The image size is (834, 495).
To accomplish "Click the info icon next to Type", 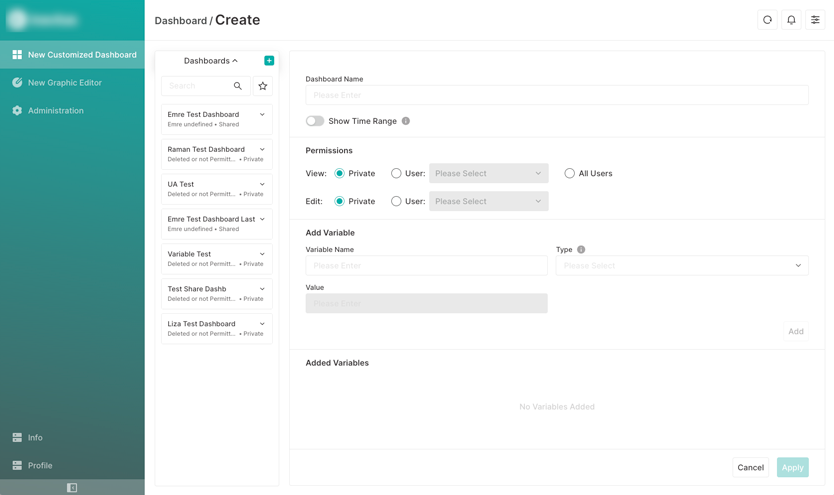I will pyautogui.click(x=581, y=250).
